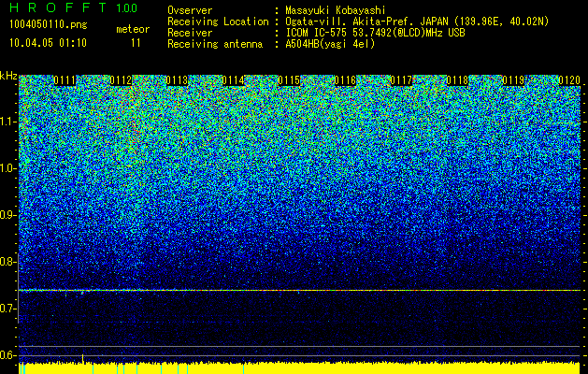Click the 0116 time marker

[345, 80]
